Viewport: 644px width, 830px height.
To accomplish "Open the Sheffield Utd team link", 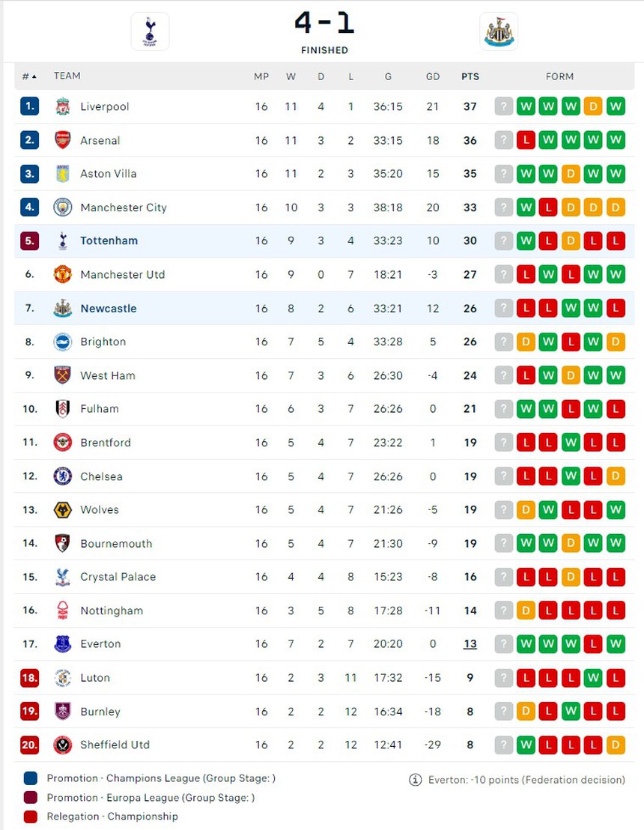I will tap(115, 745).
